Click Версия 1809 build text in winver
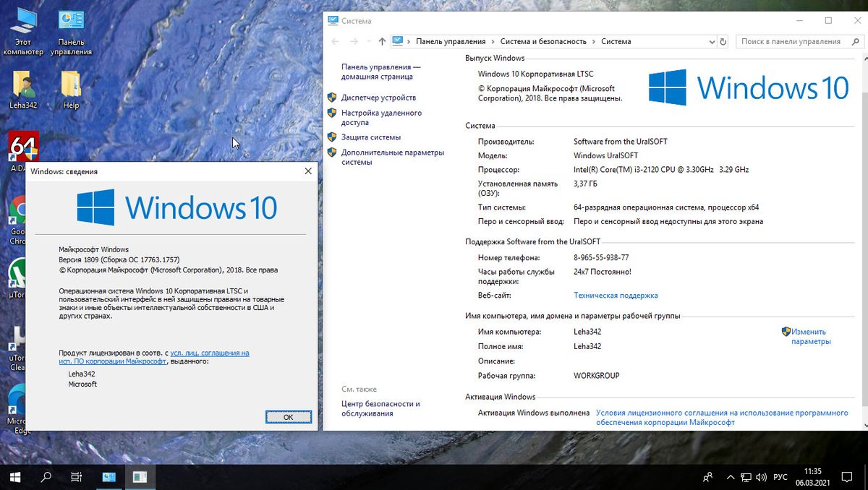The height and width of the screenshot is (490, 868). point(119,259)
